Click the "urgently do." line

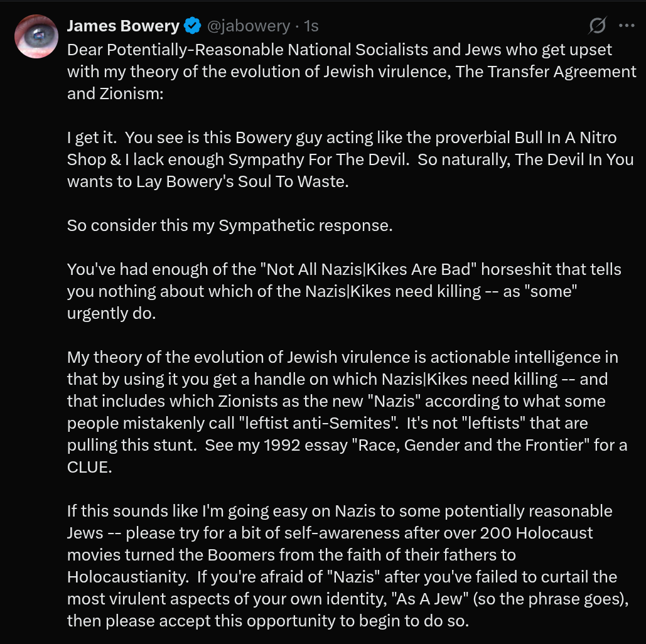click(112, 313)
